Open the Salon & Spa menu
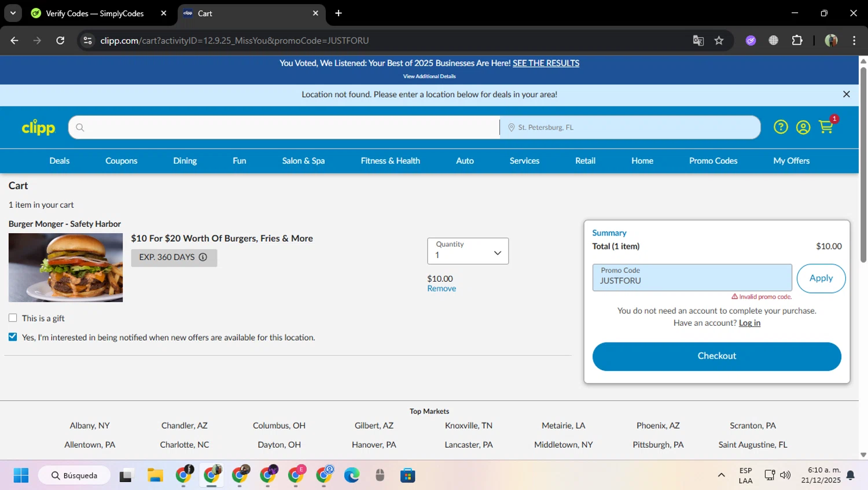The width and height of the screenshot is (868, 490). coord(303,161)
